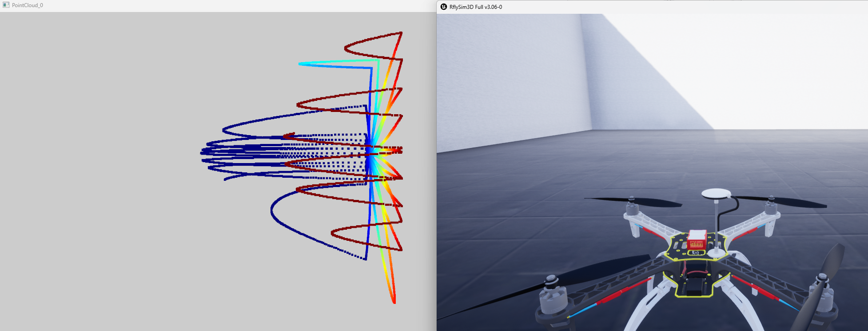The width and height of the screenshot is (868, 331).
Task: Click the orange-red tip at point cloud bottom
Action: [394, 301]
